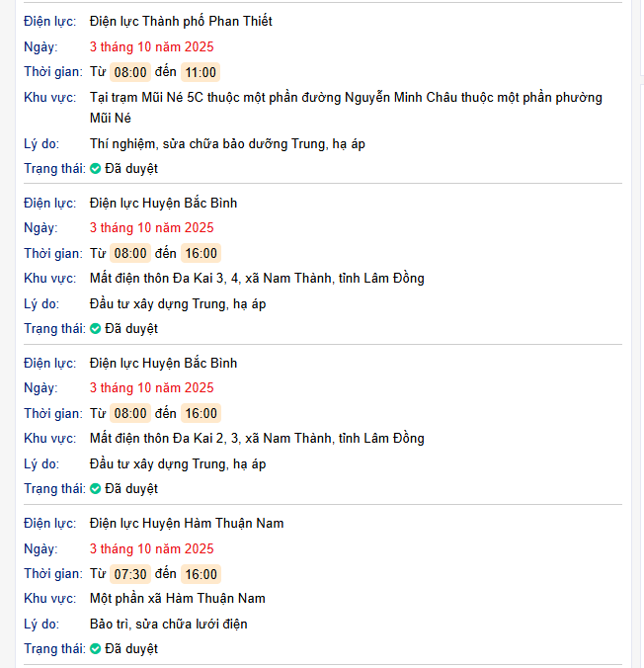Click the approved check icon in Hàm Thuận Nam entry
Screen dimensions: 644x668
96,649
